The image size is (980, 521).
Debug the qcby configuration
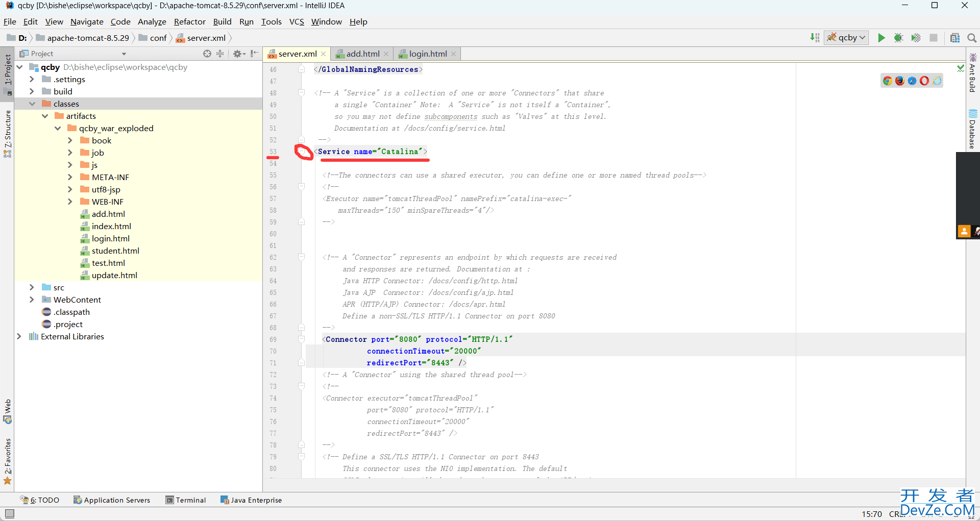coord(898,38)
